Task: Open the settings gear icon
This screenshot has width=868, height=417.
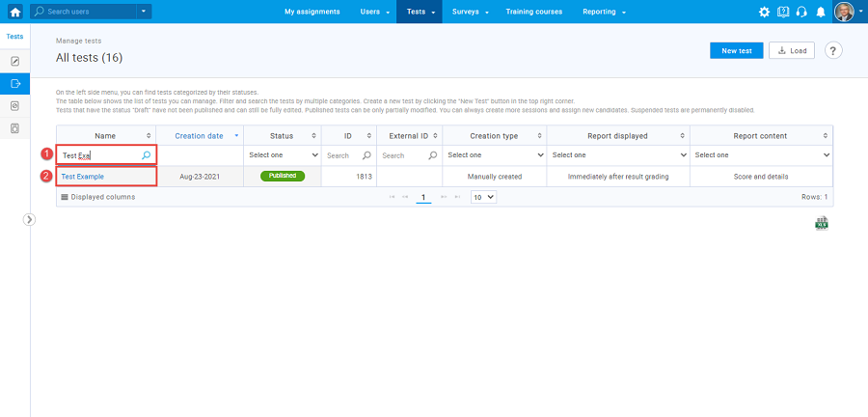Action: point(764,13)
